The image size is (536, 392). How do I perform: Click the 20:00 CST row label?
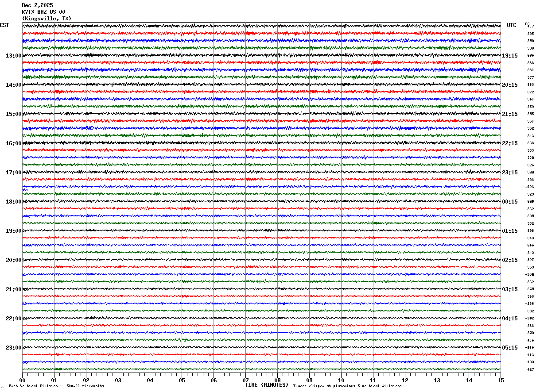tap(14, 260)
